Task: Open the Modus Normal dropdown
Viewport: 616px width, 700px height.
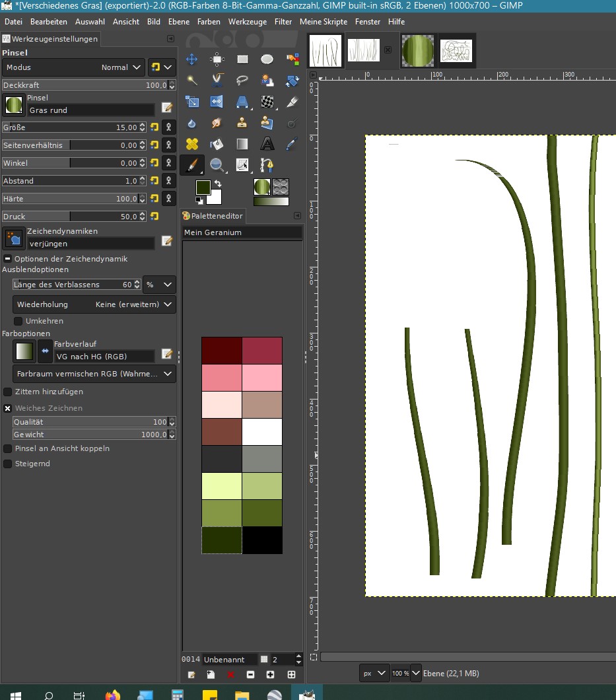Action: tap(73, 67)
